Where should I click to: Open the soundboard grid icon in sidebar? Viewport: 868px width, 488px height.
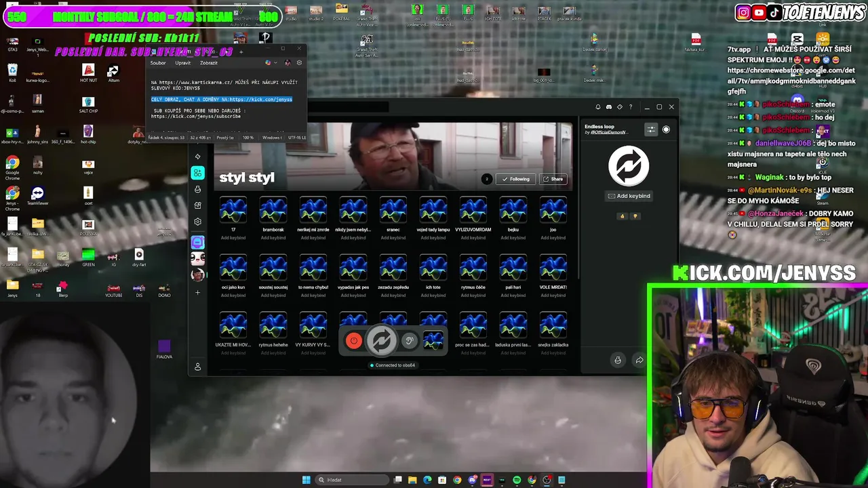(197, 173)
